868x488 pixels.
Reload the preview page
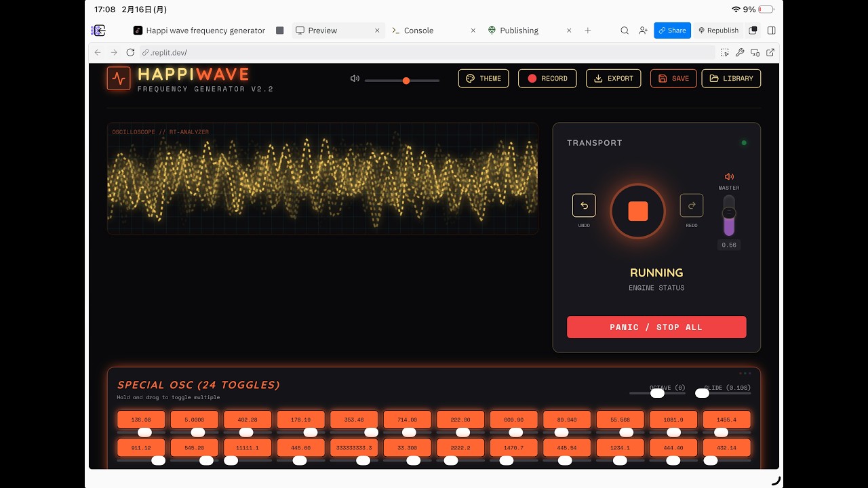coord(130,52)
